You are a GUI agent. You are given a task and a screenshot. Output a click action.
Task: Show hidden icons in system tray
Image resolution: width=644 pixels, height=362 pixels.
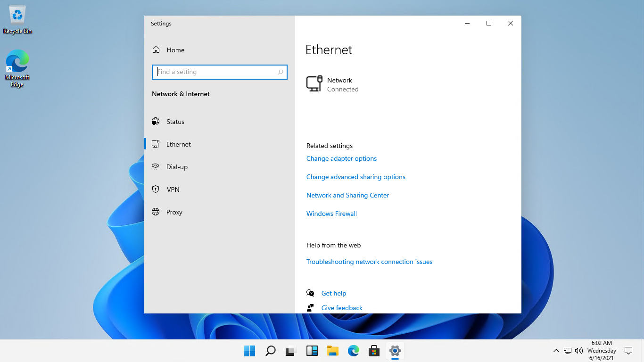pos(556,351)
